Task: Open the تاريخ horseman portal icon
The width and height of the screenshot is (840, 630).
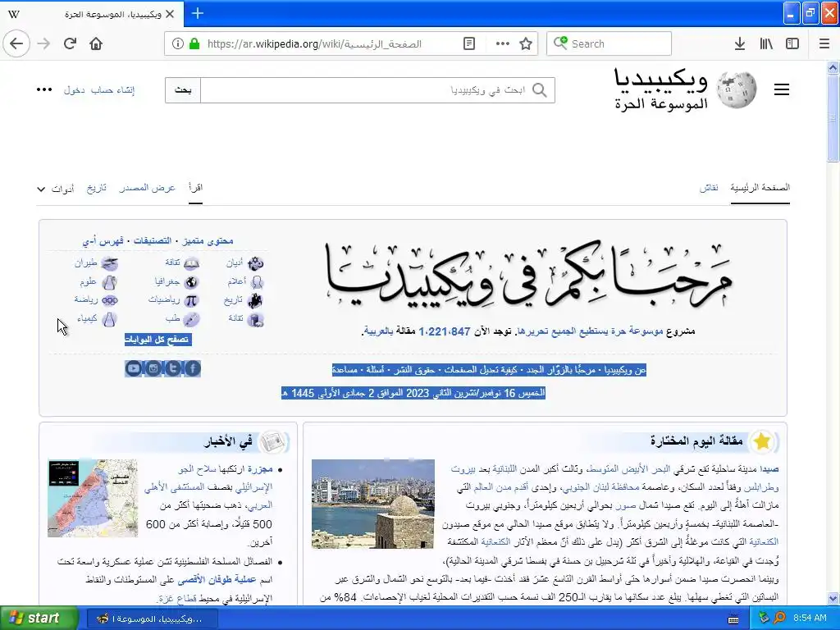Action: (x=255, y=300)
